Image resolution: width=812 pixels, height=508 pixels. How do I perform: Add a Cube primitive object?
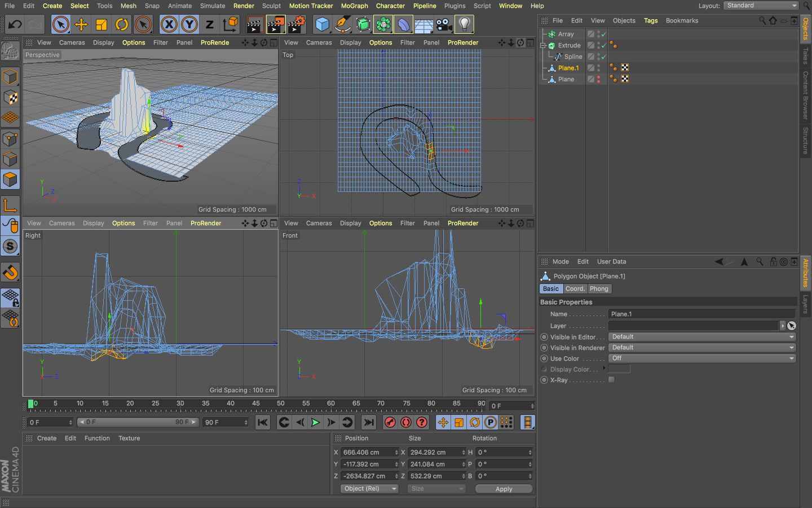(x=322, y=24)
